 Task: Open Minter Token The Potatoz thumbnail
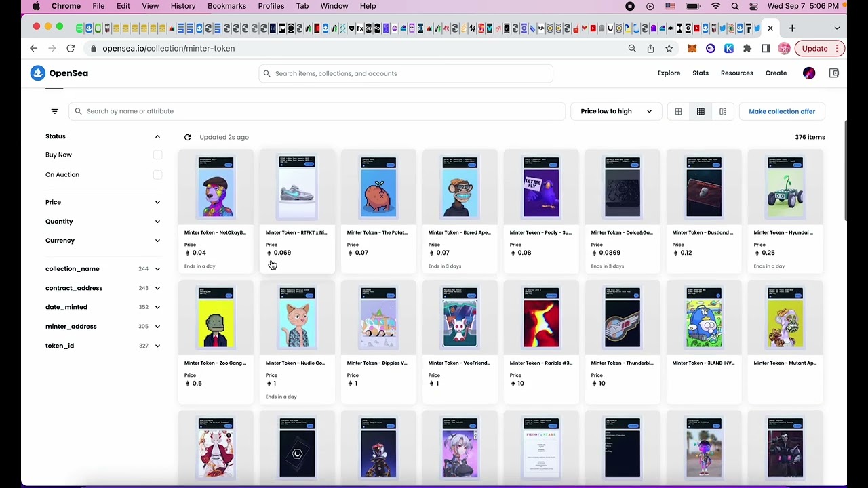[x=378, y=187]
